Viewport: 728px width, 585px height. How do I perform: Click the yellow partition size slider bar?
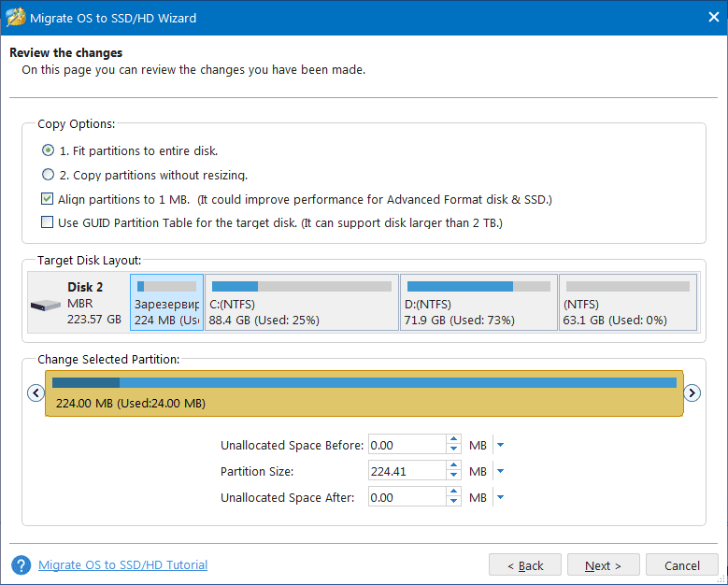coord(364,393)
